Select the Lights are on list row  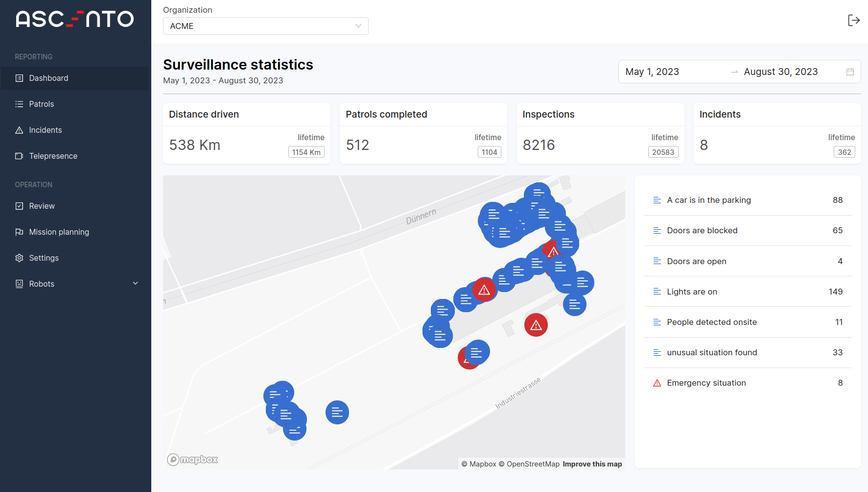(x=748, y=292)
